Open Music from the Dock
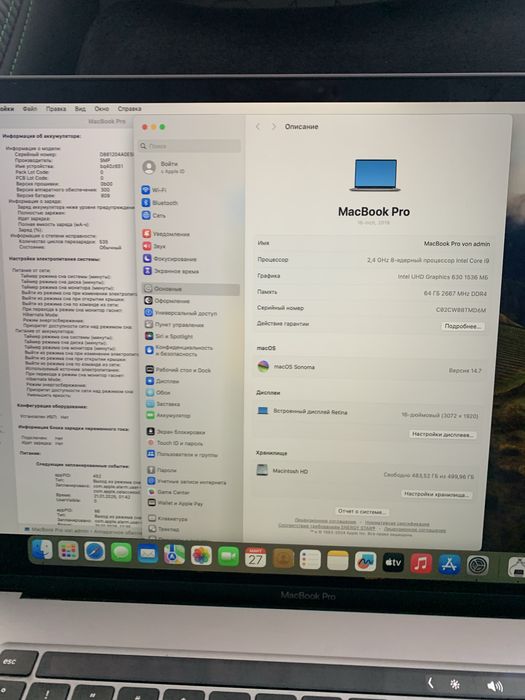 click(x=421, y=563)
